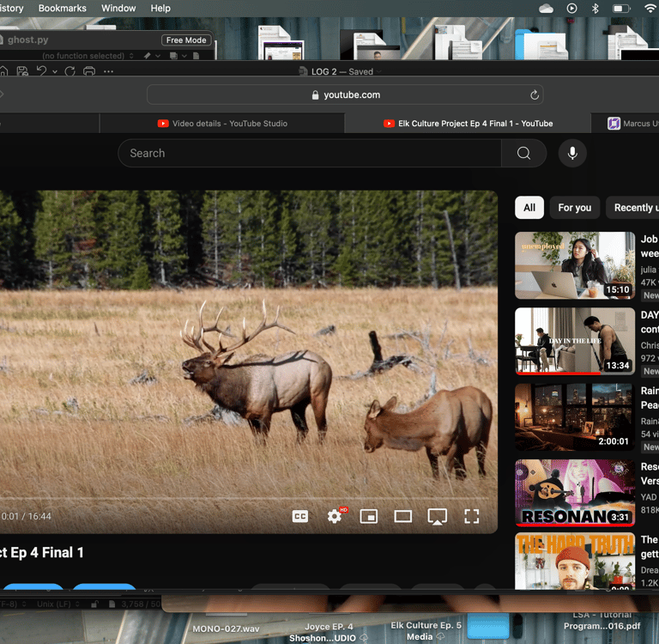Toggle Free Mode in ghost.py window
Viewport: 659px width, 644px height.
click(185, 40)
